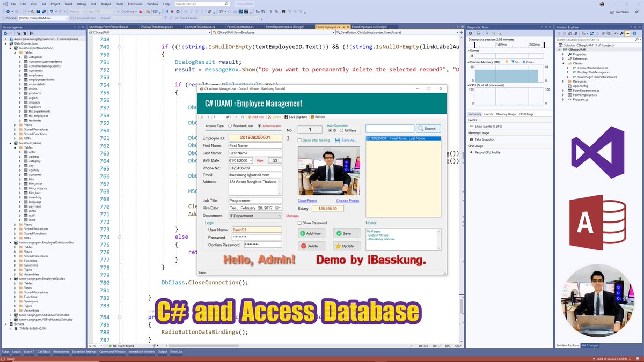
Task: Click the Server Explorer refresh icon
Action: 5,33
